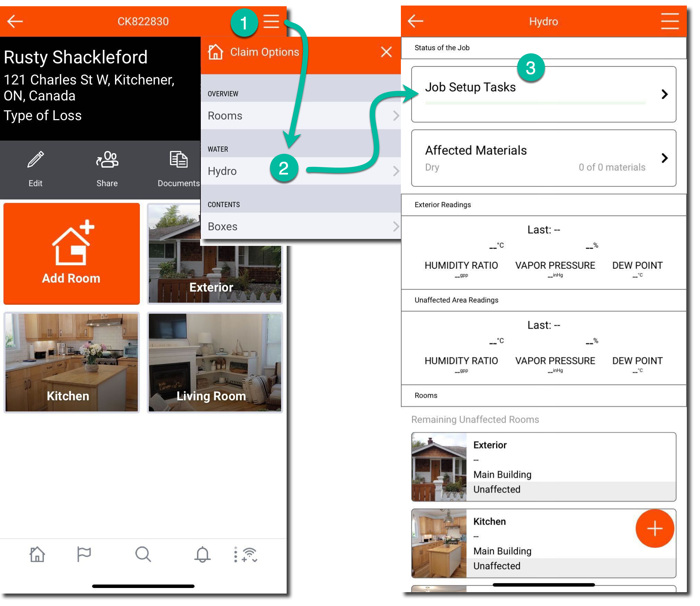Tap the orange plus floating button
Screen dimensions: 700x606
tap(655, 528)
